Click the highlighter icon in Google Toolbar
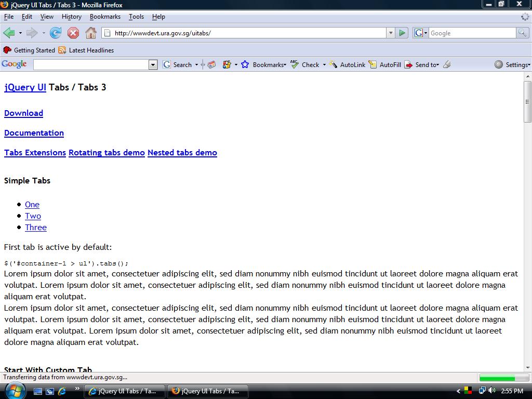Image resolution: width=532 pixels, height=399 pixels. click(x=447, y=65)
